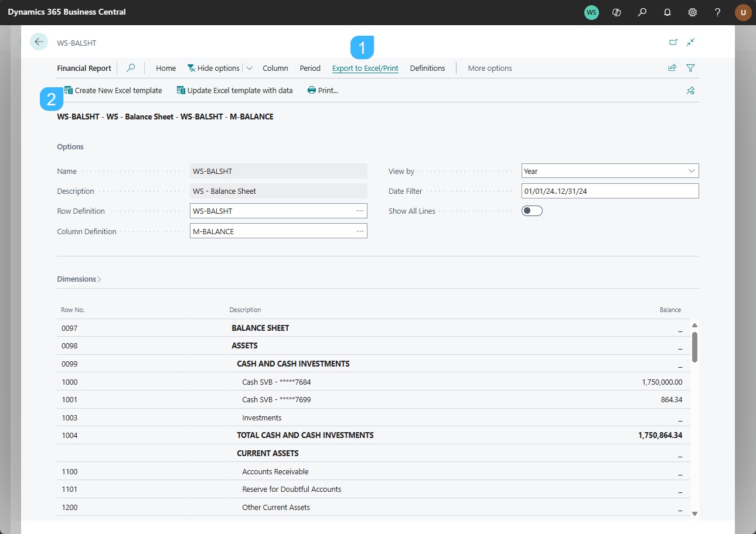Open the search magnifier in top bar
The width and height of the screenshot is (756, 534).
[642, 12]
